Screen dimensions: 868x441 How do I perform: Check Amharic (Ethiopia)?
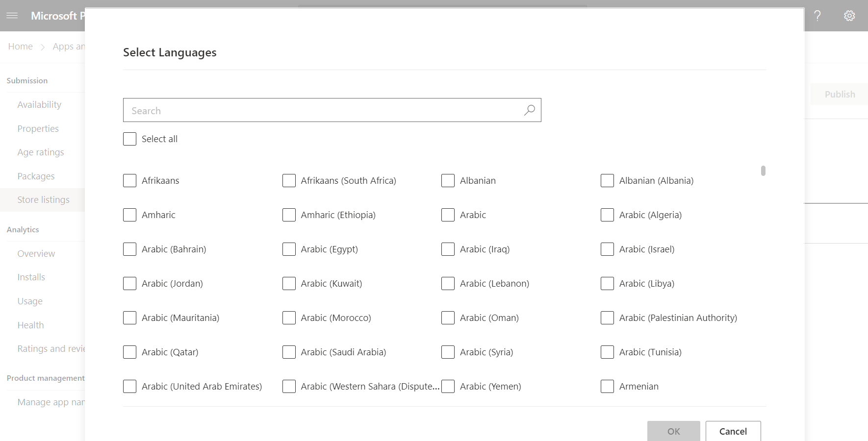[x=289, y=215]
